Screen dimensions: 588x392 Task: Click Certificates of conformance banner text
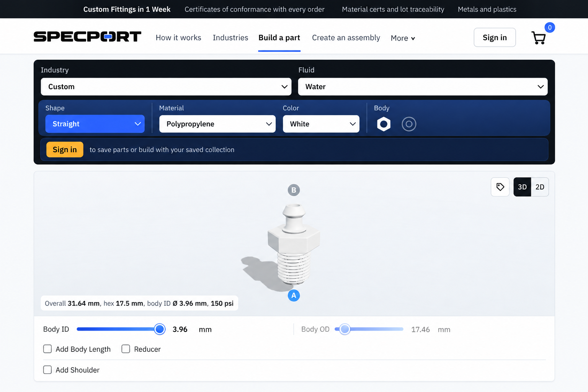[x=255, y=9]
